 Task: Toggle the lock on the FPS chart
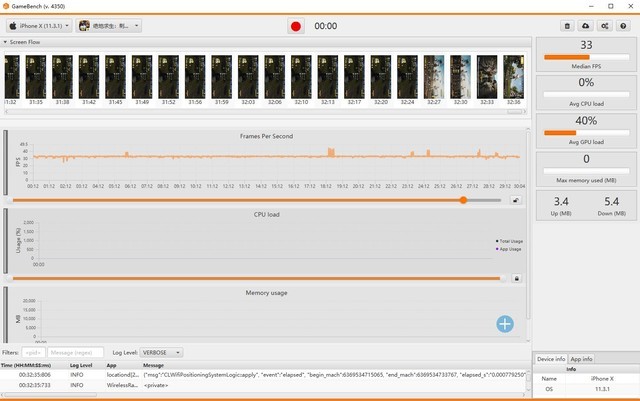coord(516,200)
